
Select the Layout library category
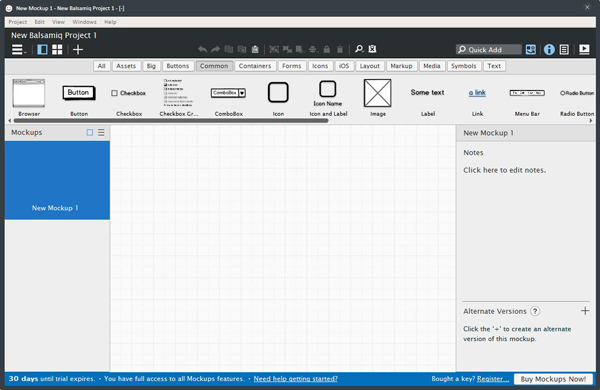[x=370, y=66]
